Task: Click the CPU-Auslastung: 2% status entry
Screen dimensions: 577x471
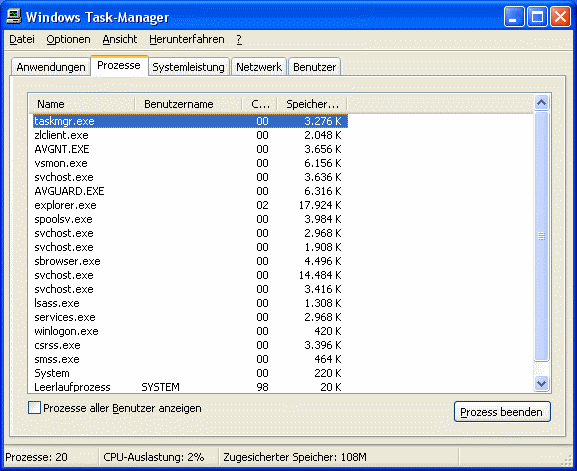Action: [153, 457]
